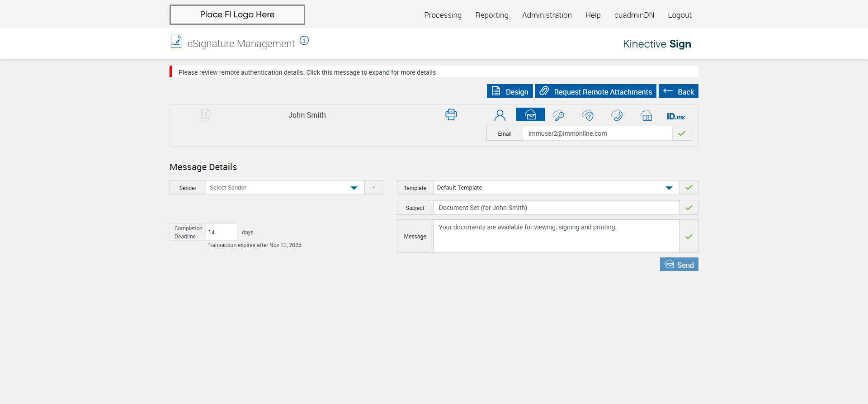The width and height of the screenshot is (868, 404).
Task: Select the cloud email authentication icon
Action: click(530, 115)
